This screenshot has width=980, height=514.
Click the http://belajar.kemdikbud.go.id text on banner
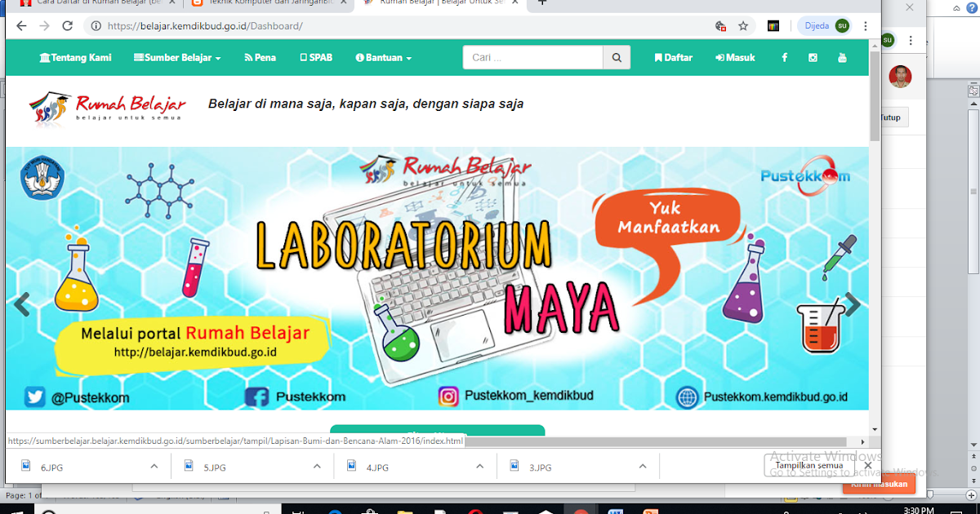point(196,352)
